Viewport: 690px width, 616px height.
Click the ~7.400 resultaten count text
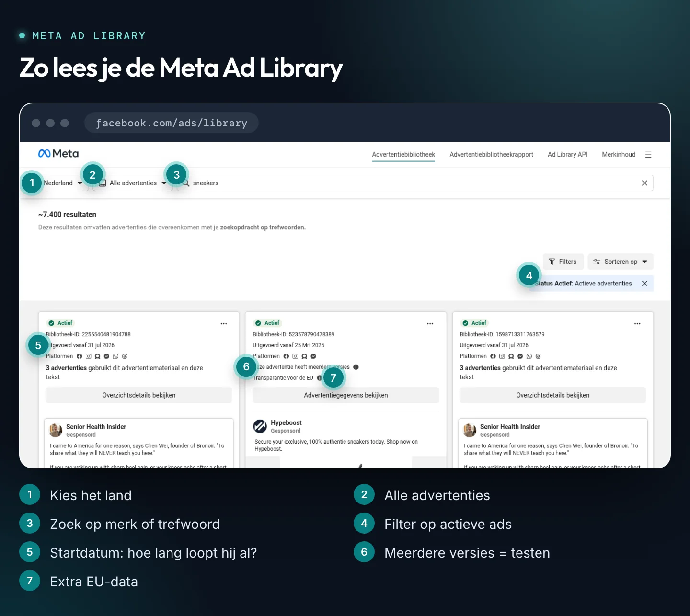click(x=67, y=215)
